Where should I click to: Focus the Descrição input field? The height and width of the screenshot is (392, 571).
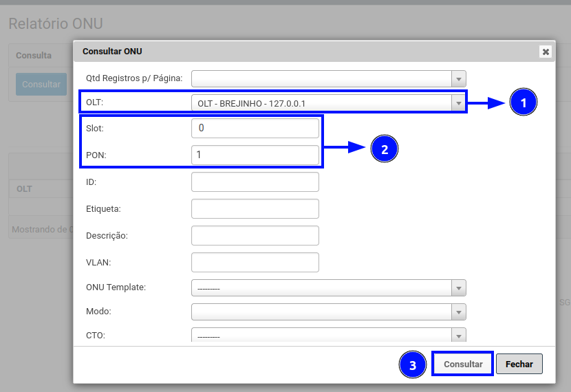pos(255,235)
